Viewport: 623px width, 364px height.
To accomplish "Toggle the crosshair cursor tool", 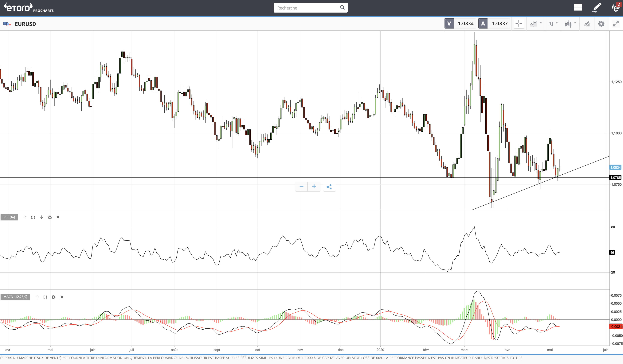I will click(x=519, y=24).
